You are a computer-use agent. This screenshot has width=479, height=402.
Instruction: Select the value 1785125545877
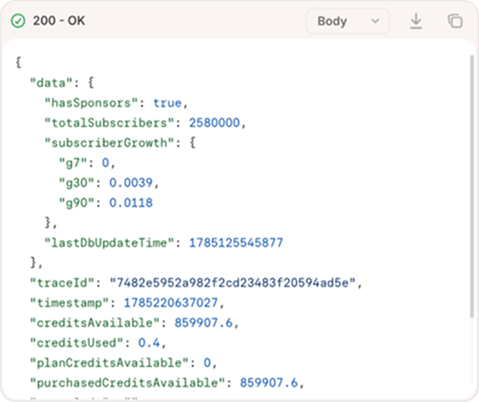236,243
